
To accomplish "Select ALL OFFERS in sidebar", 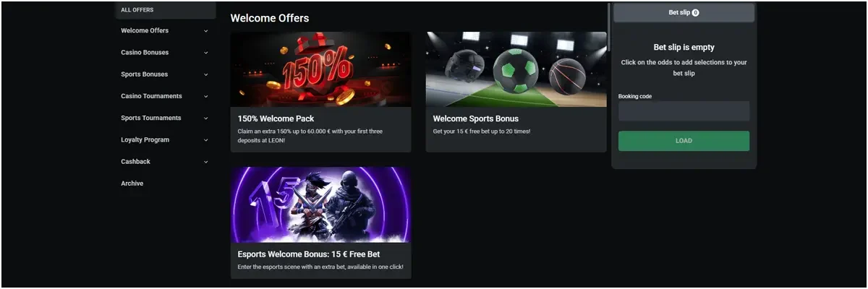I will click(x=137, y=10).
